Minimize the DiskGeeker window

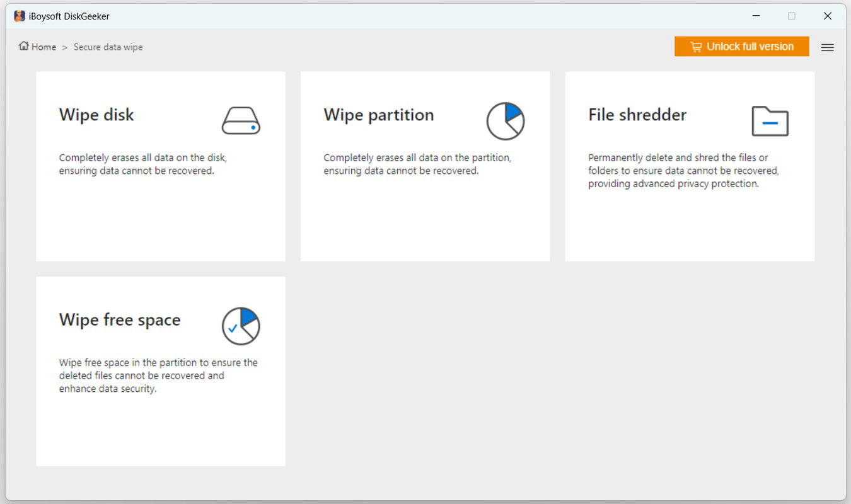(756, 16)
